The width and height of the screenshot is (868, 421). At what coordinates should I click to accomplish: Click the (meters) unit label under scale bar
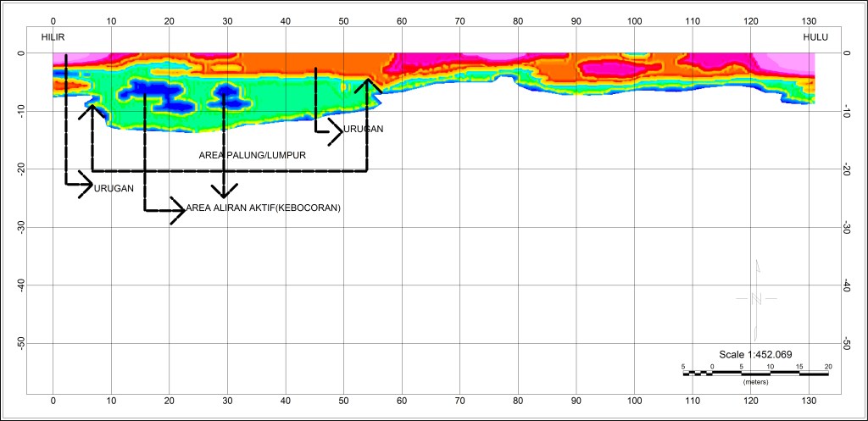coord(755,383)
